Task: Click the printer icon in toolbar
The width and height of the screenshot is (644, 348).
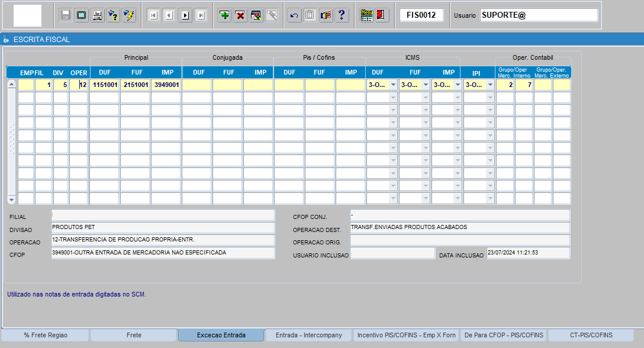Action: click(97, 15)
